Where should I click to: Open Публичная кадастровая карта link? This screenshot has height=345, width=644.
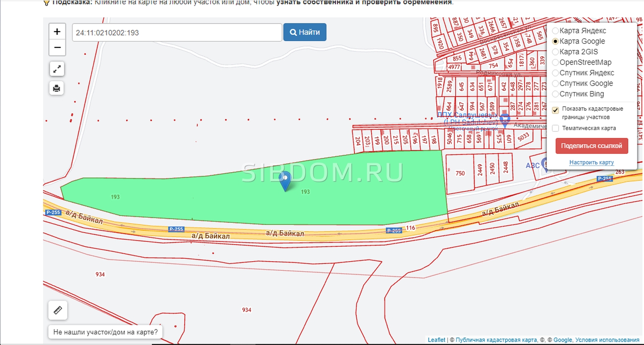point(496,340)
